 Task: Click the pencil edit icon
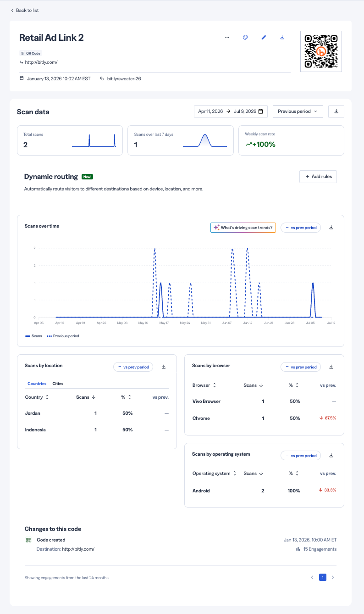click(x=264, y=38)
